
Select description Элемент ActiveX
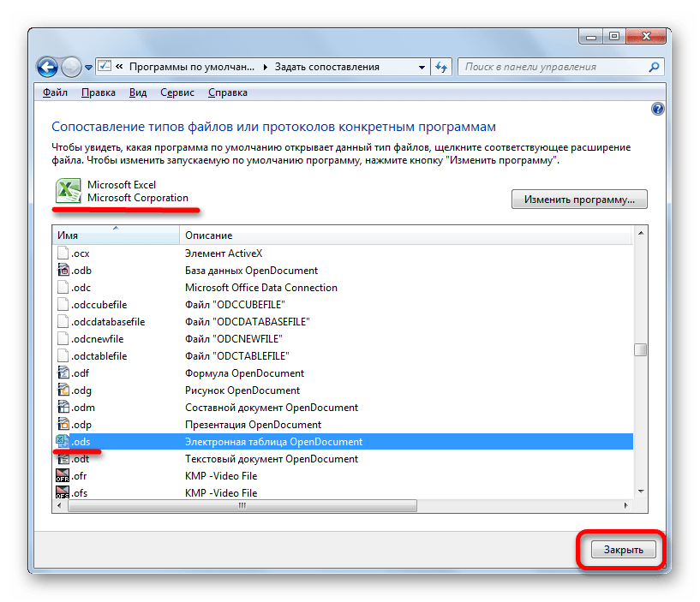224,253
